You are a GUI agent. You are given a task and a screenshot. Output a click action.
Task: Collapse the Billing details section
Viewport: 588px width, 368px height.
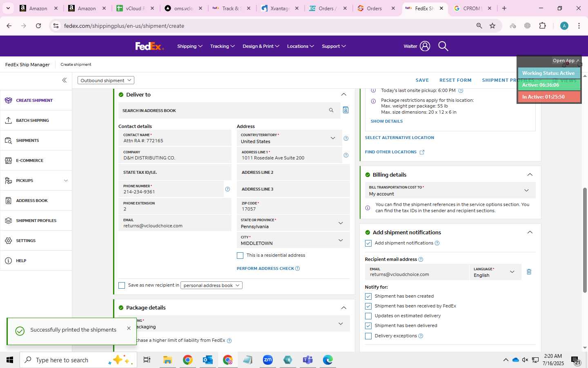[x=530, y=175]
